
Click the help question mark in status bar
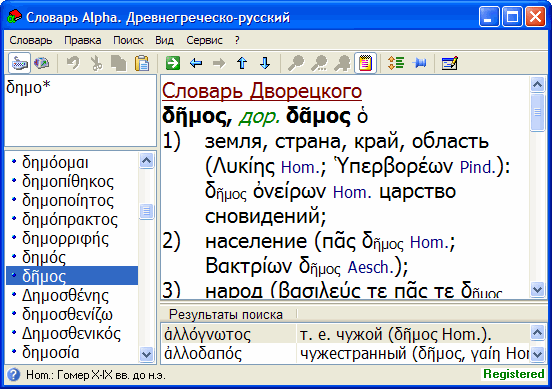[x=13, y=375]
